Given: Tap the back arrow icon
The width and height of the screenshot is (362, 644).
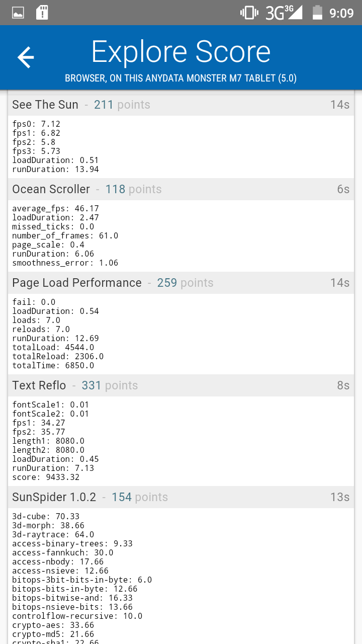Looking at the screenshot, I should 26,58.
